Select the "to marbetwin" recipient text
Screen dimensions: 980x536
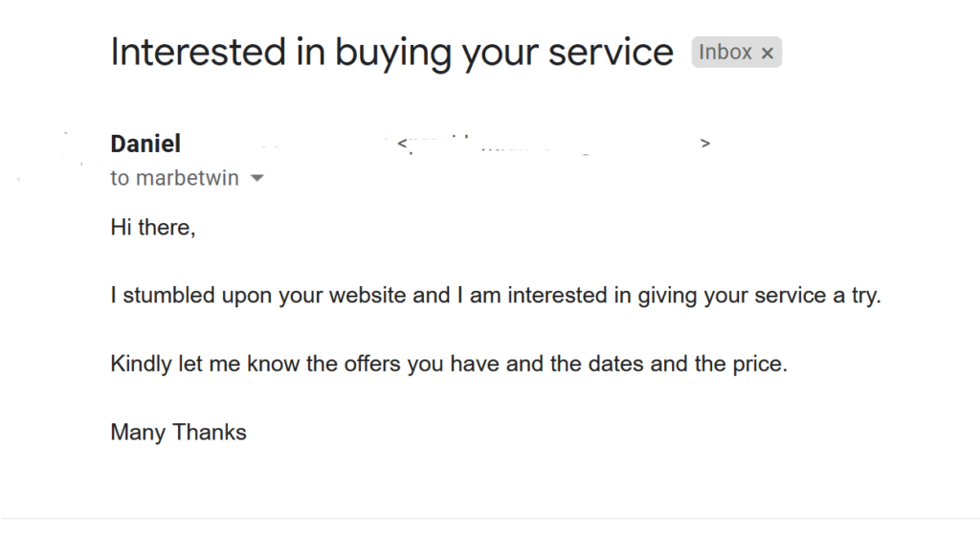tap(174, 178)
